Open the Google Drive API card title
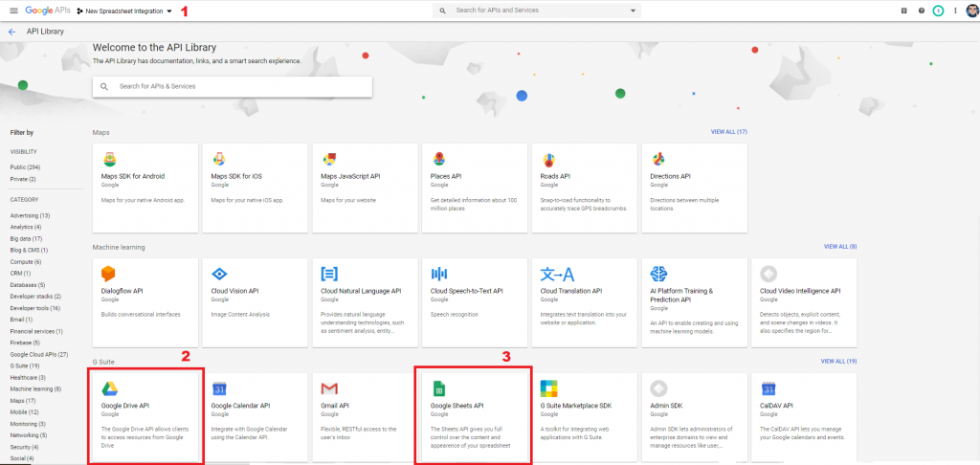 (125, 406)
